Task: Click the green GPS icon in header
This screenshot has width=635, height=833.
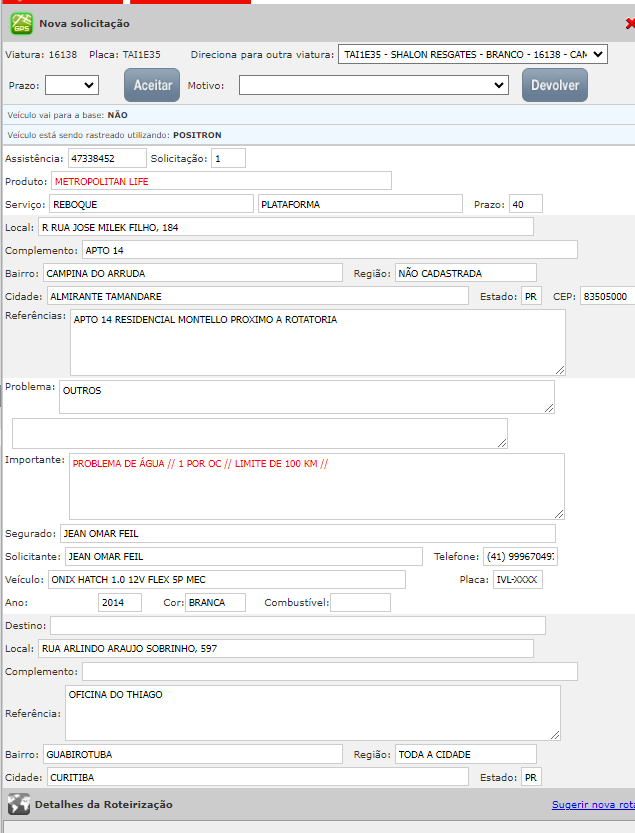Action: point(21,23)
